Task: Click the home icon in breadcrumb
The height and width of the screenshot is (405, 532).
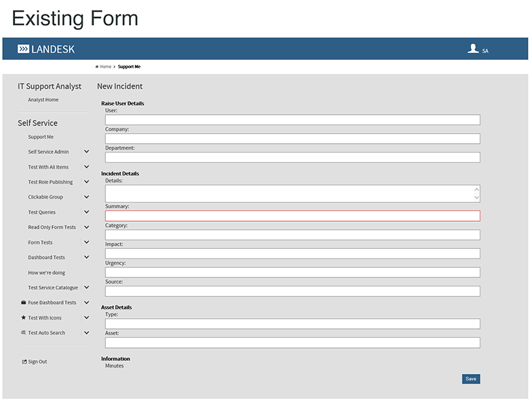Action: coord(97,66)
